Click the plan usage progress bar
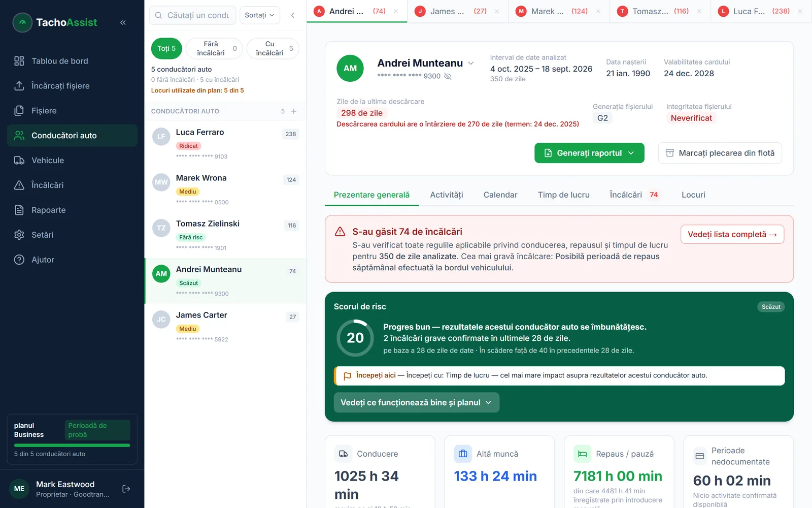 tap(72, 446)
